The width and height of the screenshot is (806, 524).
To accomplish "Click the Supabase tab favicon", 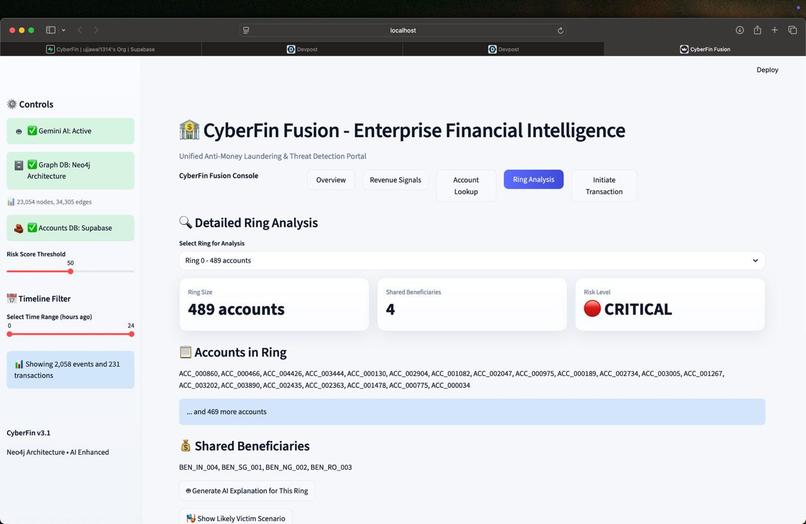I will pos(50,49).
